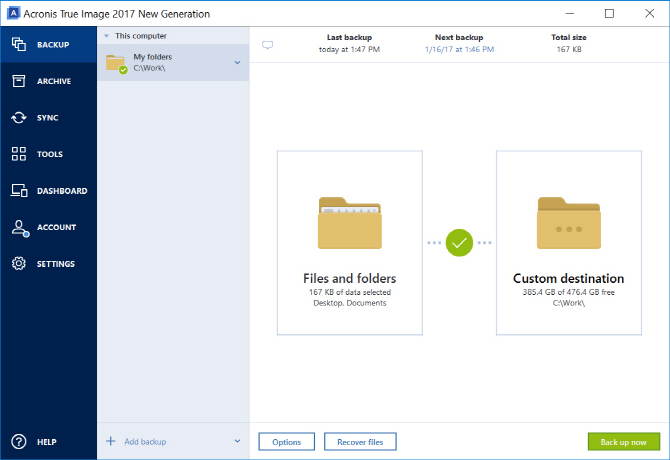The height and width of the screenshot is (460, 670).
Task: Click the next backup schedule link
Action: coord(459,49)
